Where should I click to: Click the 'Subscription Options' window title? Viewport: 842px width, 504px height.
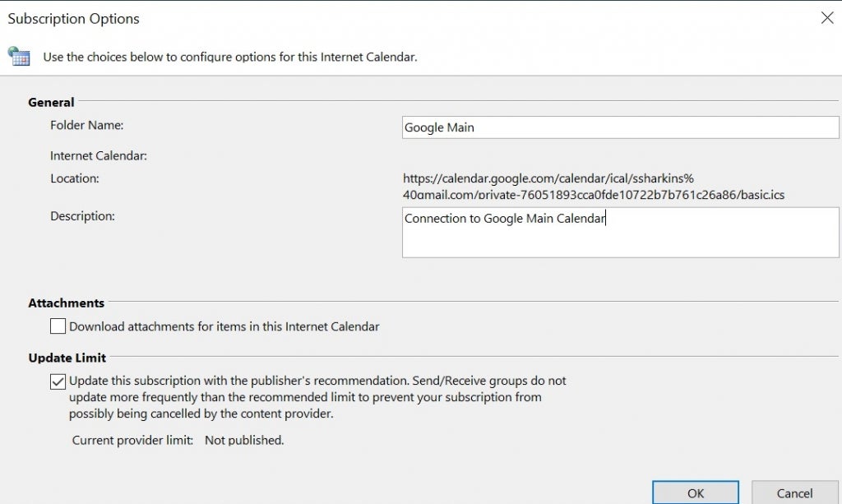(x=73, y=18)
